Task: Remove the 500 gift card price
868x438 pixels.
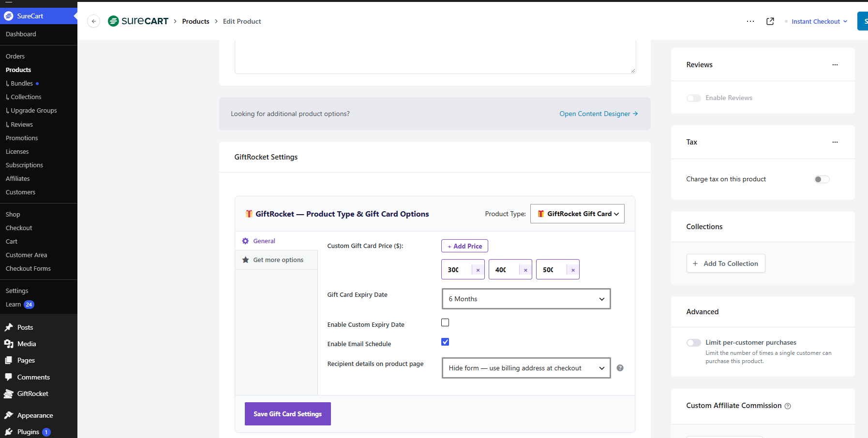Action: pos(573,270)
